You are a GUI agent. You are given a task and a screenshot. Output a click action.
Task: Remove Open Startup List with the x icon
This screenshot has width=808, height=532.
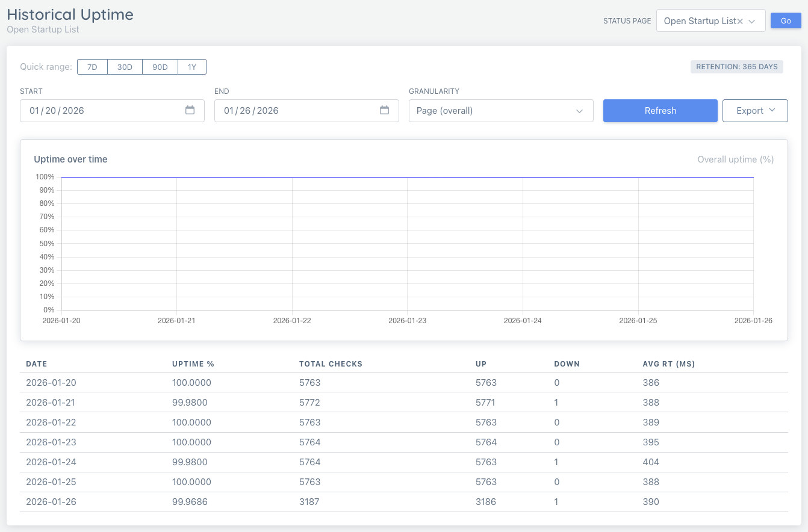741,20
